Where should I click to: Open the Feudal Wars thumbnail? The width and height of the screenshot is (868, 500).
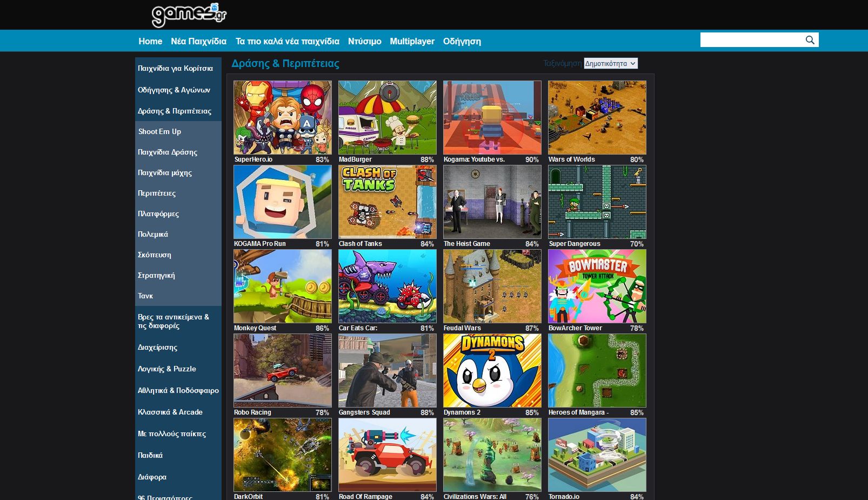(x=492, y=286)
